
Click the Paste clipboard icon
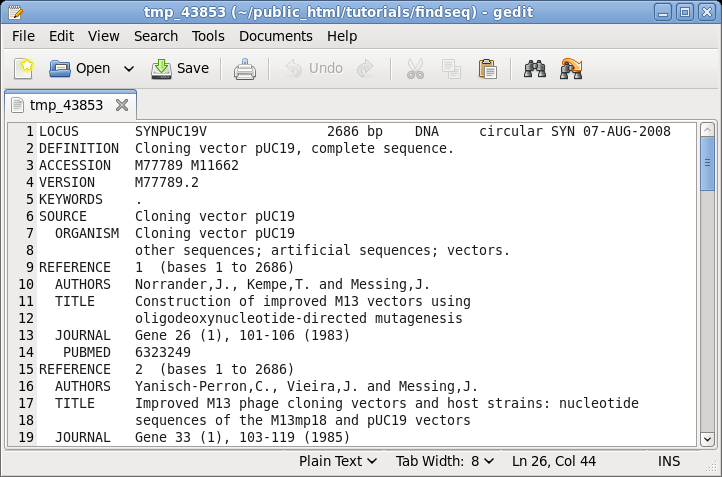[x=488, y=69]
